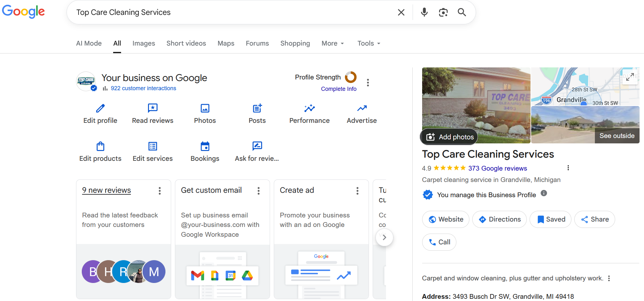Open business profile options three-dot menu
The image size is (644, 301).
pos(368,83)
